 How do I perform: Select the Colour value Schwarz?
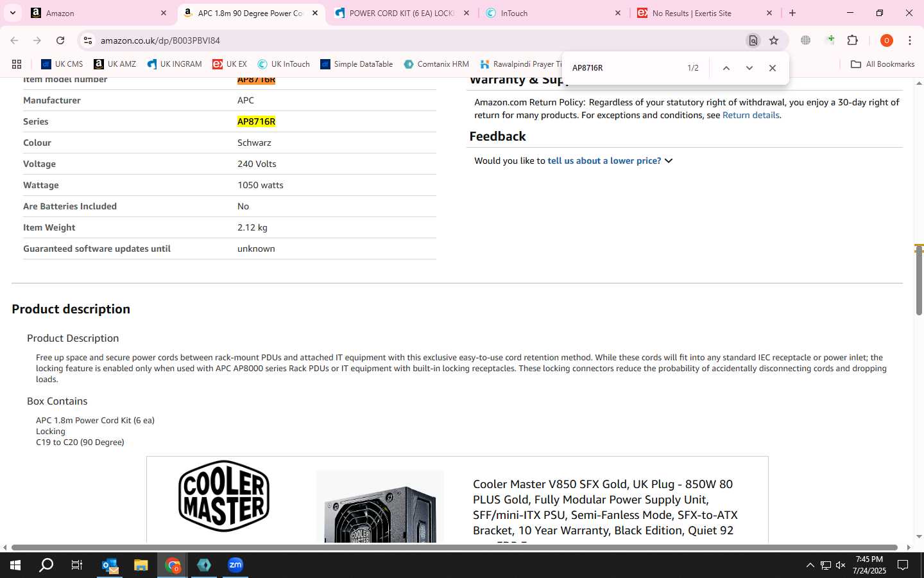(254, 143)
